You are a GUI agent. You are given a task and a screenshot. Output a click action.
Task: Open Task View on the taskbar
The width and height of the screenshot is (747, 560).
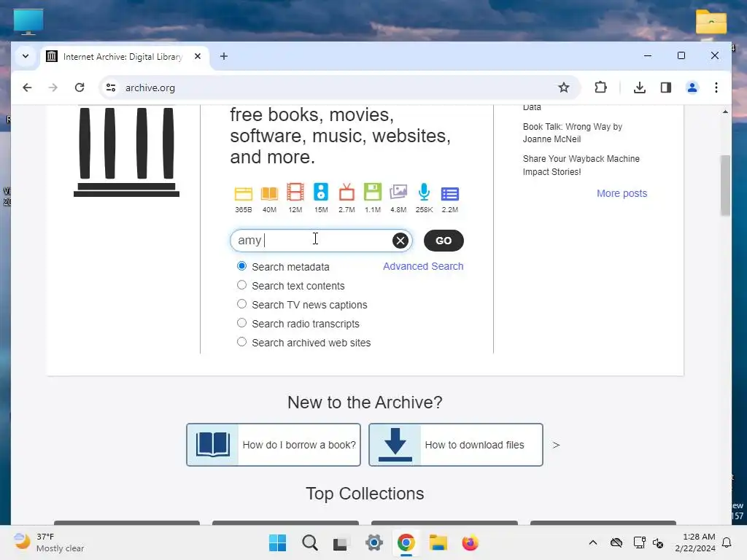tap(341, 542)
